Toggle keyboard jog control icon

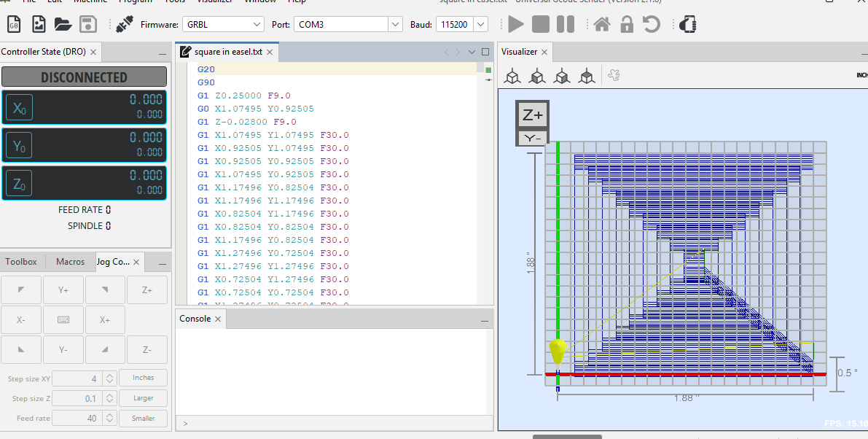click(63, 320)
